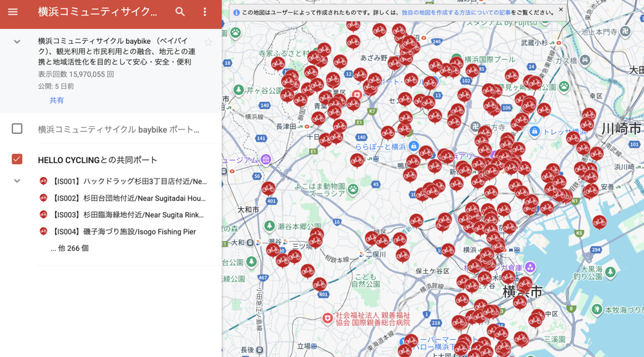Click the 本牧海づり park marker icon
Image resolution: width=644 pixels, height=357 pixels.
pyautogui.click(x=597, y=309)
